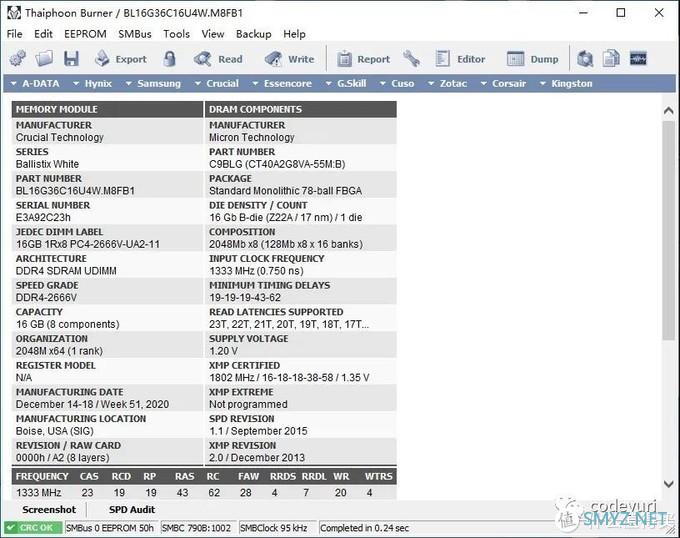Click the wrench tools icon
This screenshot has height=538, width=680.
point(411,59)
